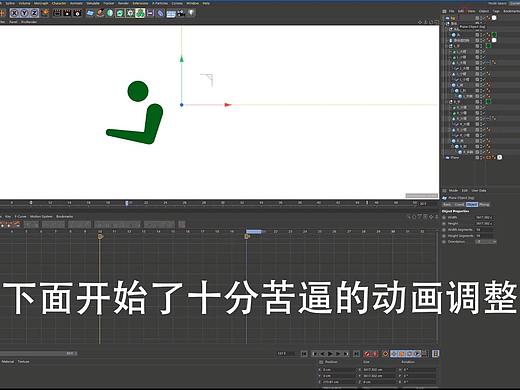Click the Plane row's layer square

(477, 157)
